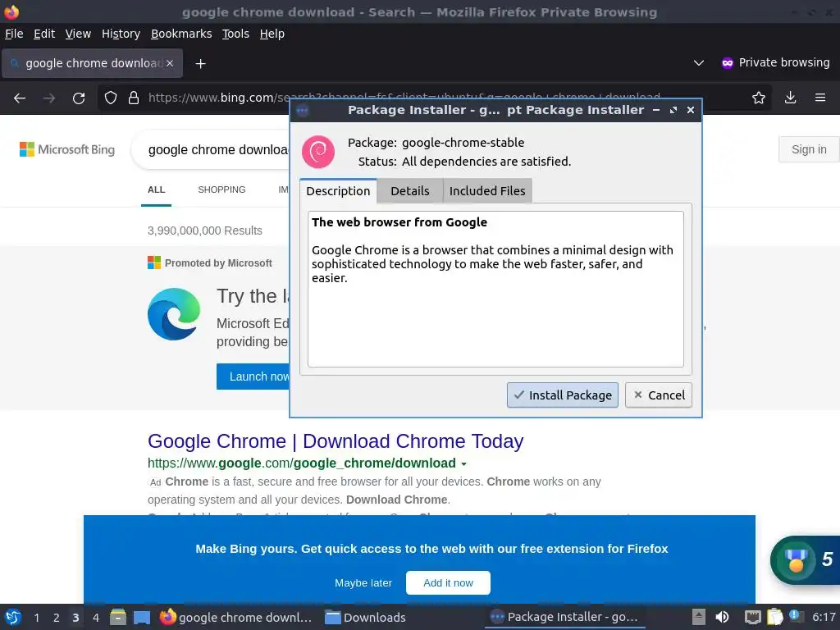840x630 pixels.
Task: Click the Debian package swirl icon
Action: point(318,152)
